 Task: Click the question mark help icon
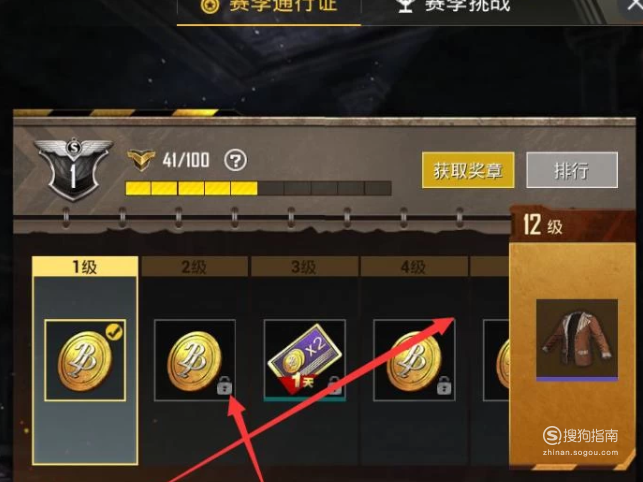pyautogui.click(x=235, y=160)
